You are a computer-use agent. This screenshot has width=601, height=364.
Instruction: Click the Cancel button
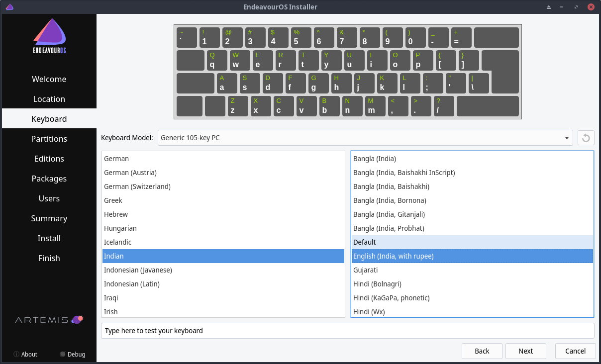click(575, 351)
